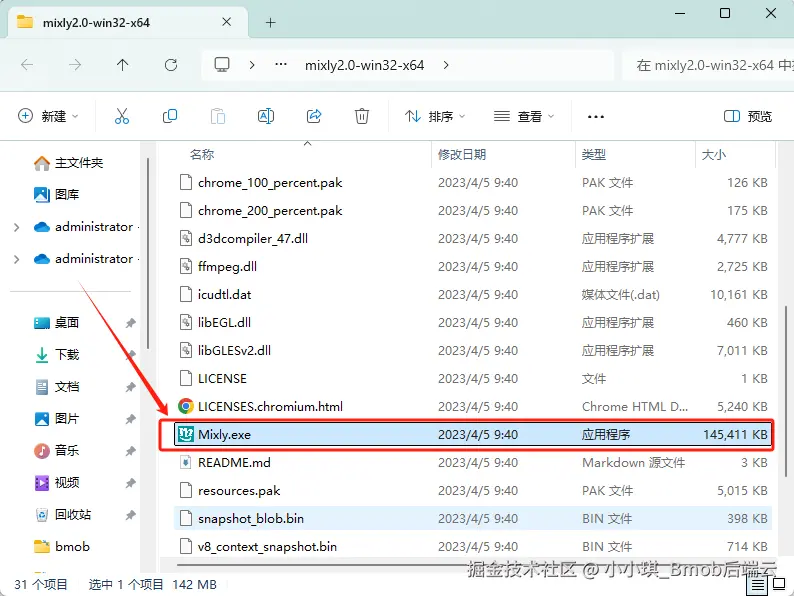Image resolution: width=794 pixels, height=596 pixels.
Task: Toggle the Preview (预览) pane
Action: [748, 116]
